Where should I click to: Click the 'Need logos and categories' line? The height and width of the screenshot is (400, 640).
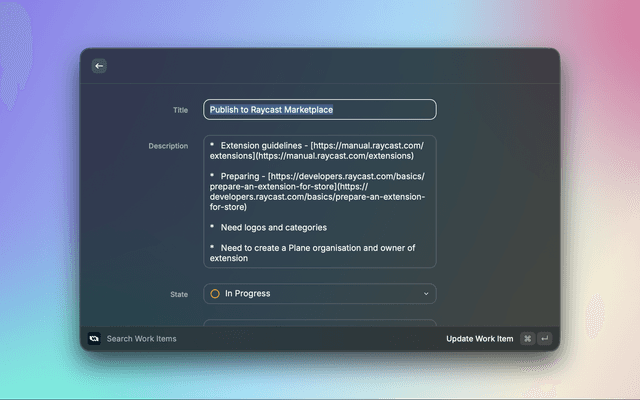pos(273,227)
